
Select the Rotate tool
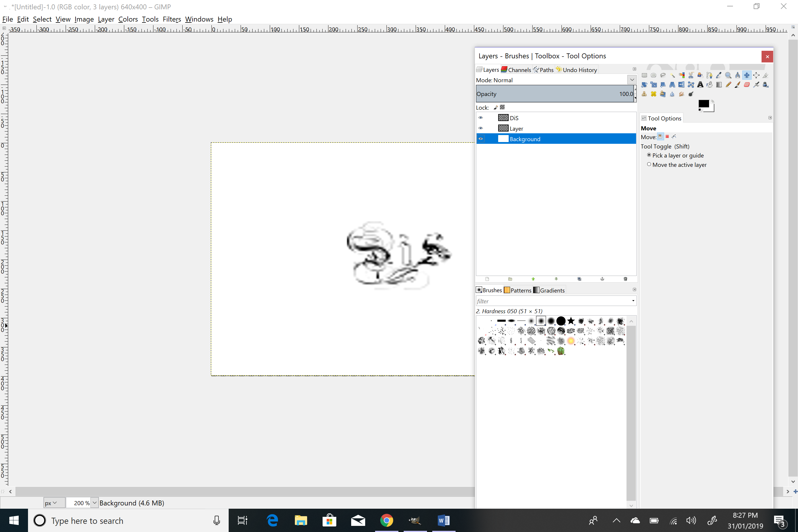coord(644,85)
